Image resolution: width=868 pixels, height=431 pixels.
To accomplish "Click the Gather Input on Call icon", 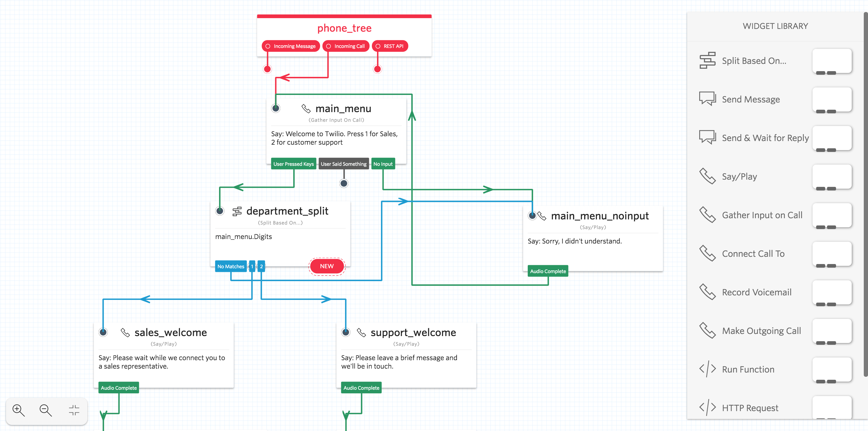I will pos(707,215).
